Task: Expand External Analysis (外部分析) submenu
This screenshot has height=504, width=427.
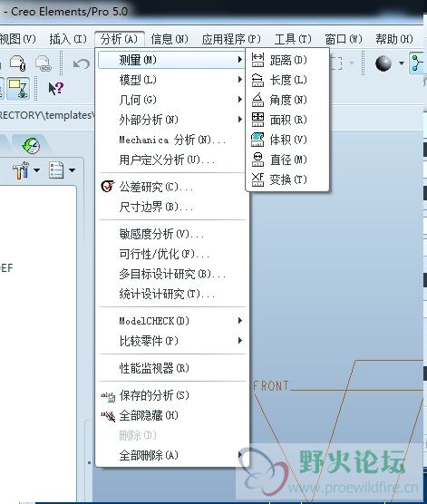Action: coord(172,120)
